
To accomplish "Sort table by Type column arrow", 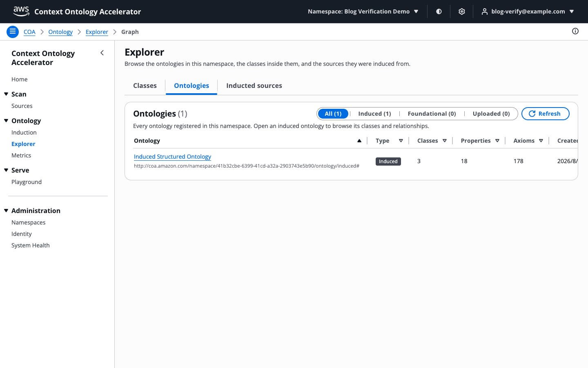I will tap(401, 141).
